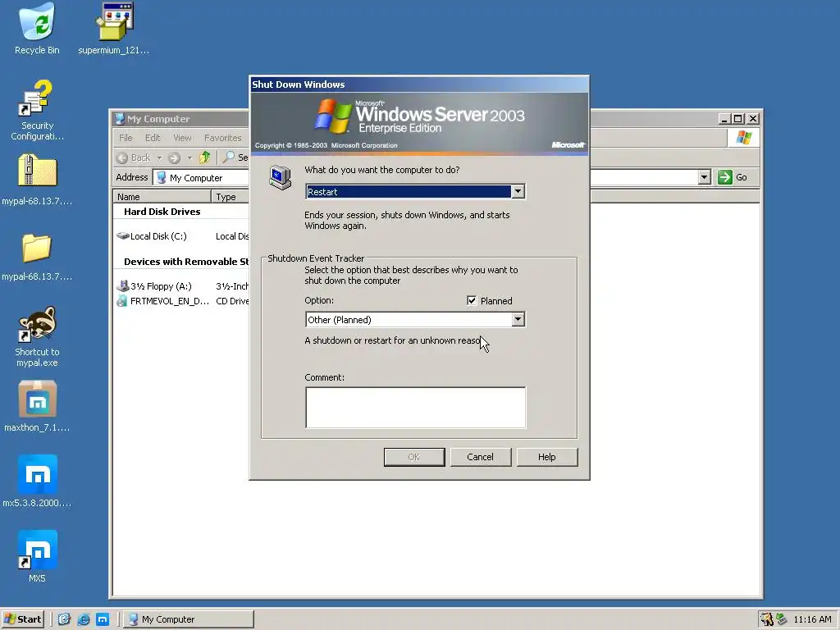
Task: Click My Computer taskbar button
Action: [x=188, y=619]
